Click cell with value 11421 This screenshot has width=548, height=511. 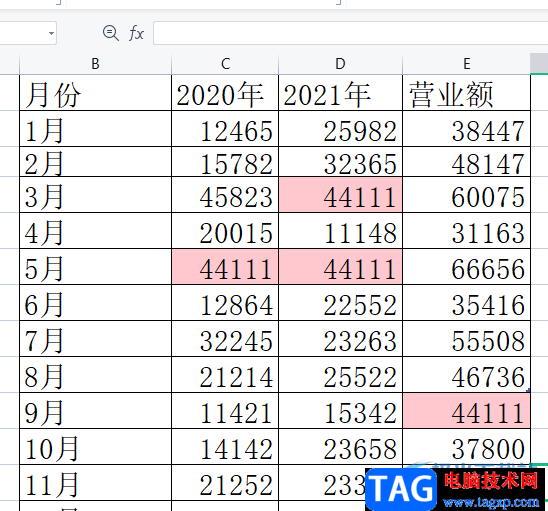click(225, 411)
